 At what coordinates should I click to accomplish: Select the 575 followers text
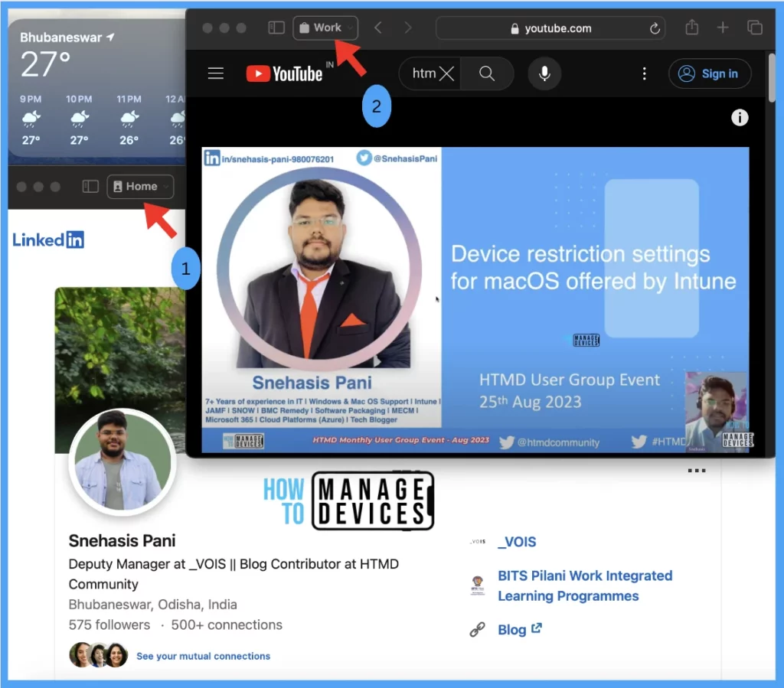109,624
